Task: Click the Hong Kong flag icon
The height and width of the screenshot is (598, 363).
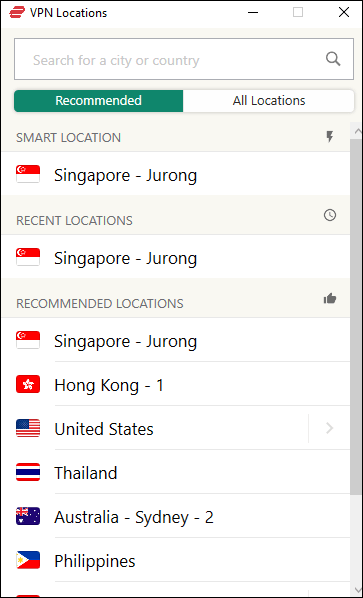Action: coord(28,384)
